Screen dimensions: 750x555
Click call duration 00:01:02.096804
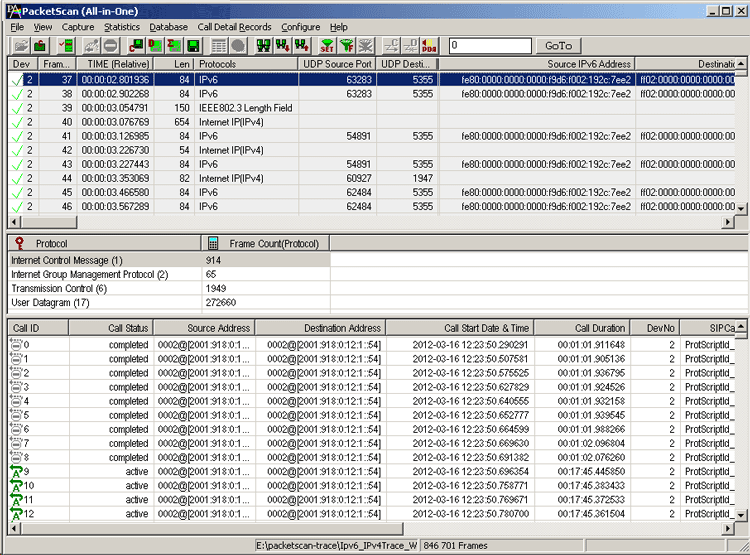591,444
